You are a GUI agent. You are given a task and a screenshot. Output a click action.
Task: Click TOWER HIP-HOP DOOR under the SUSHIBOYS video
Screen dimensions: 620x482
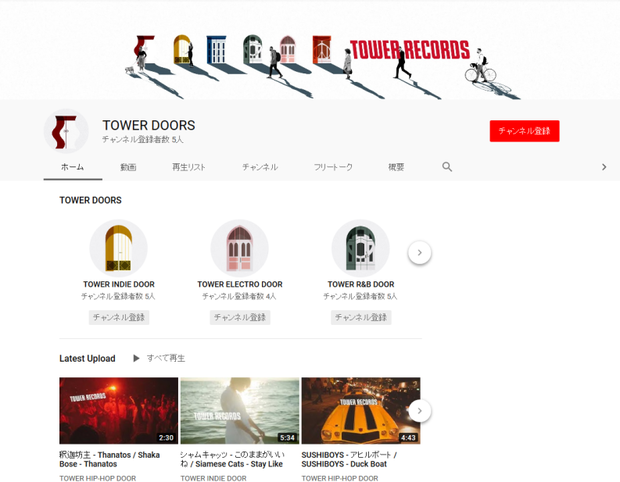click(340, 478)
